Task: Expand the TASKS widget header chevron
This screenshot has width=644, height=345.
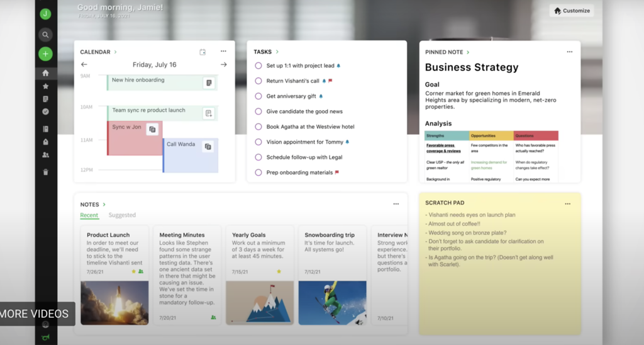Action: [x=277, y=52]
